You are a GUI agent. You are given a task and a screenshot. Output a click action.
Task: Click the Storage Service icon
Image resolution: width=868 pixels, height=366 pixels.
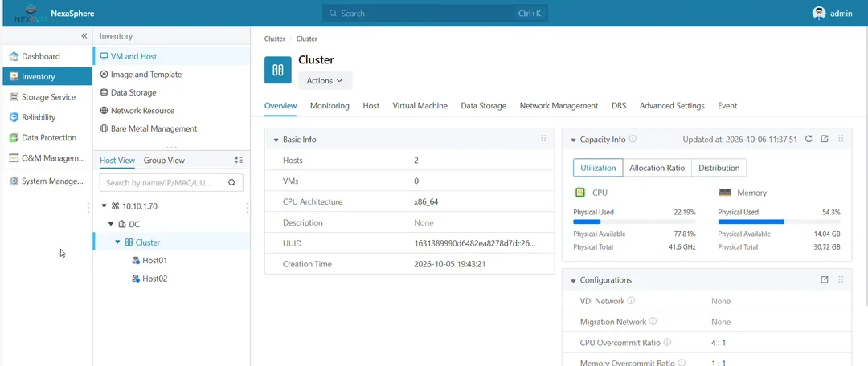14,97
